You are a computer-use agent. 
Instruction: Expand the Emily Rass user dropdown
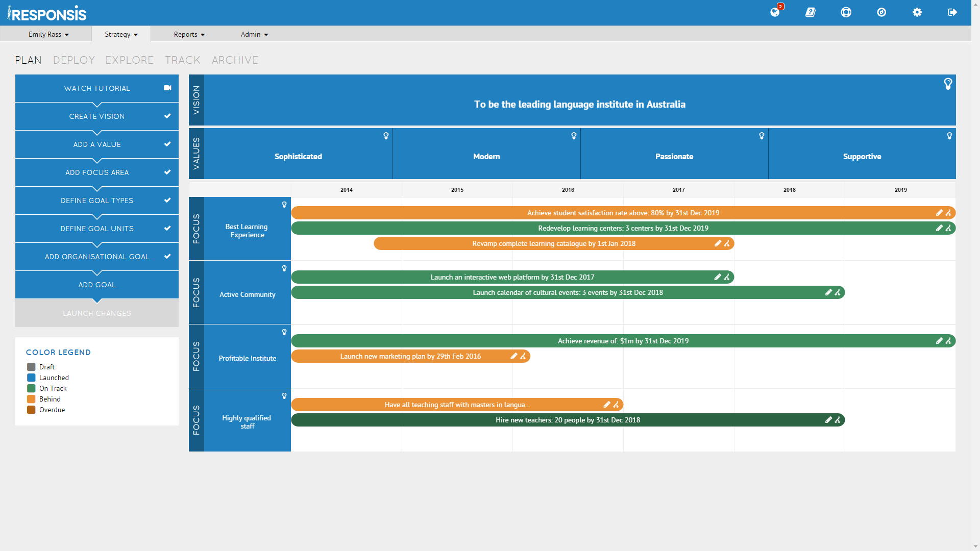tap(48, 34)
